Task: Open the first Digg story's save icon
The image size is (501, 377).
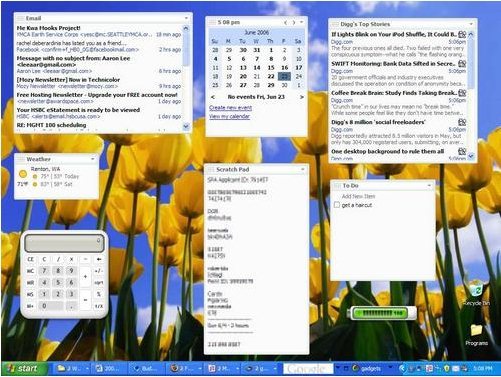Action: pos(462,34)
